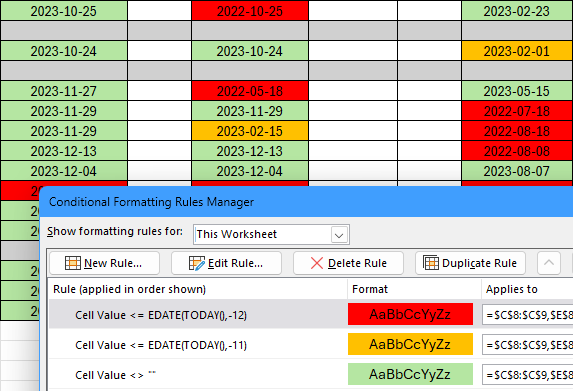
Task: Click the Applies to column header
Action: [x=527, y=289]
